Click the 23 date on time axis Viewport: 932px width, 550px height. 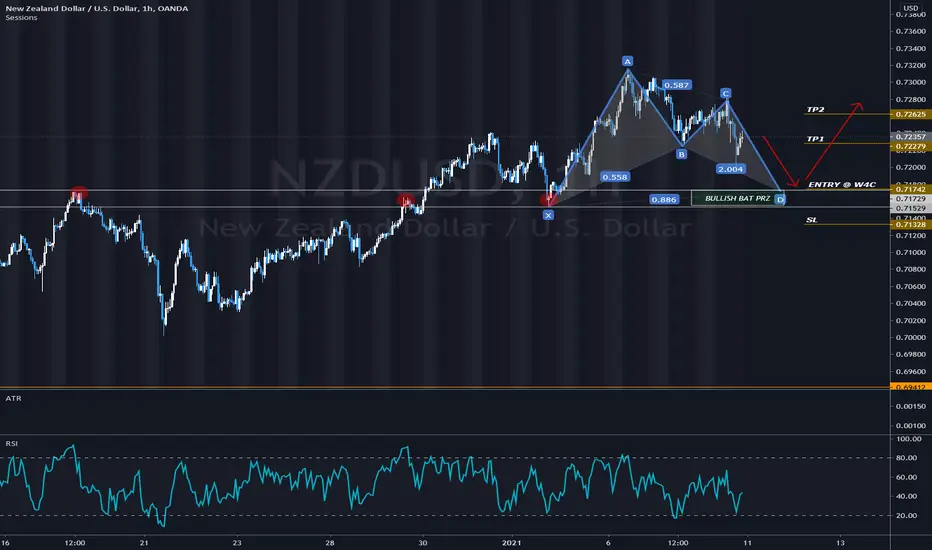coord(237,543)
